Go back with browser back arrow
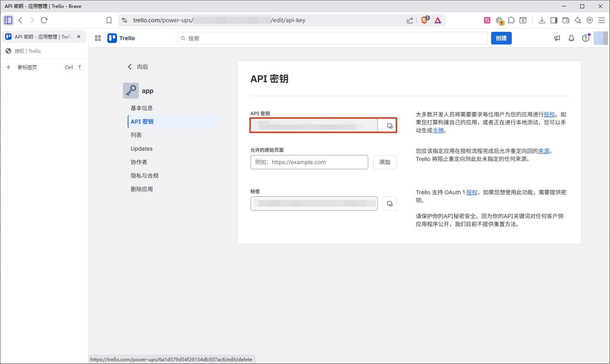This screenshot has height=364, width=610. (x=21, y=20)
